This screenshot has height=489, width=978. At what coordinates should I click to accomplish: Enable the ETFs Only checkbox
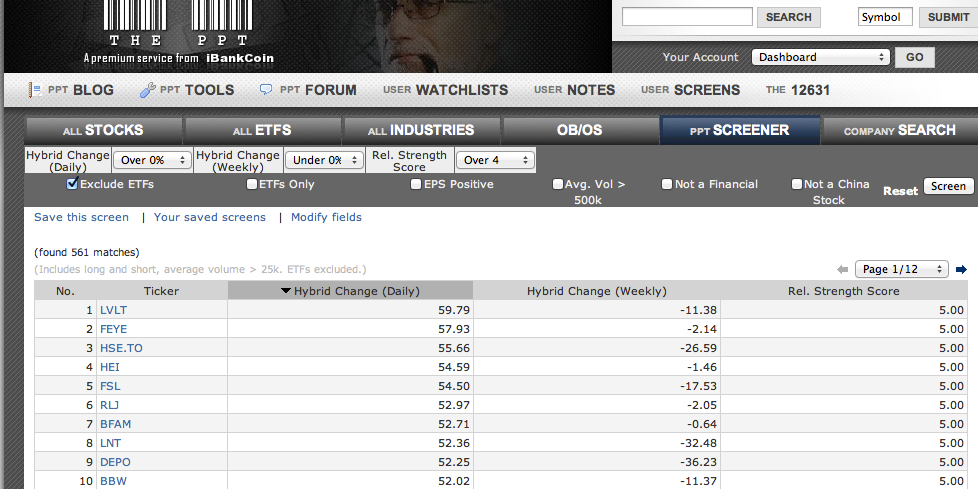click(251, 184)
